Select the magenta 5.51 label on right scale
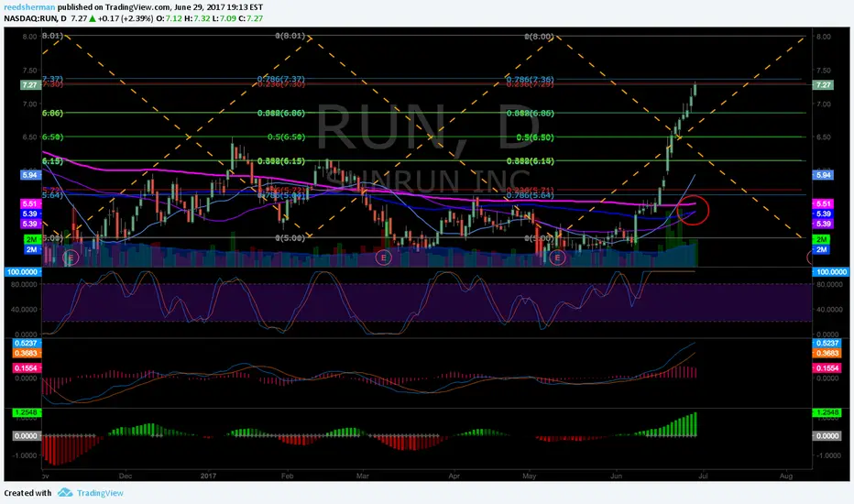Screen dimensions: 854x504 823,203
